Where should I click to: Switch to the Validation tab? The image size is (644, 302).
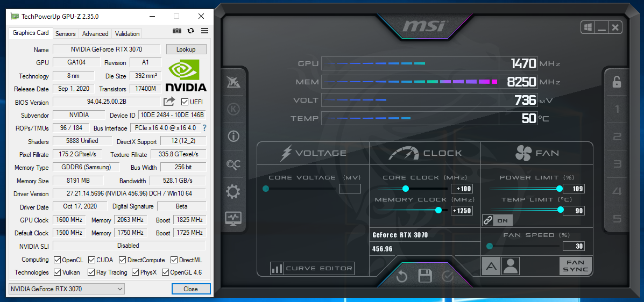[128, 34]
